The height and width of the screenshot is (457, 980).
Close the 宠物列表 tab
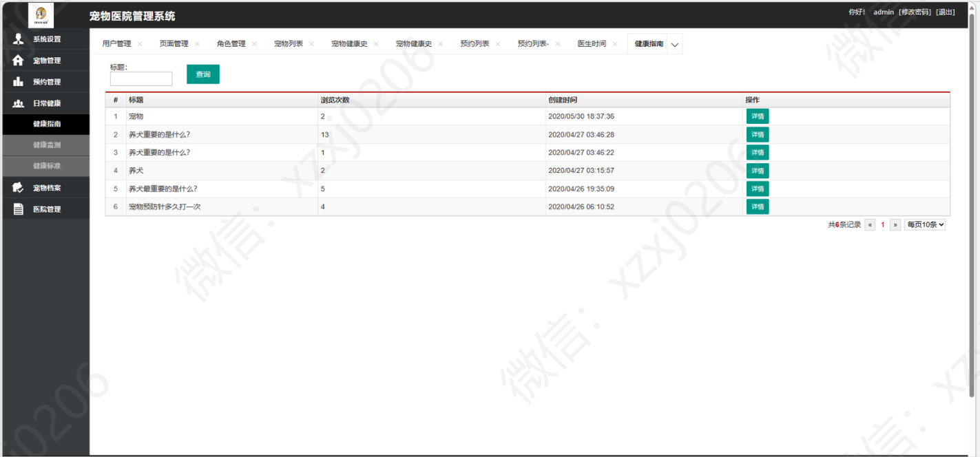311,44
